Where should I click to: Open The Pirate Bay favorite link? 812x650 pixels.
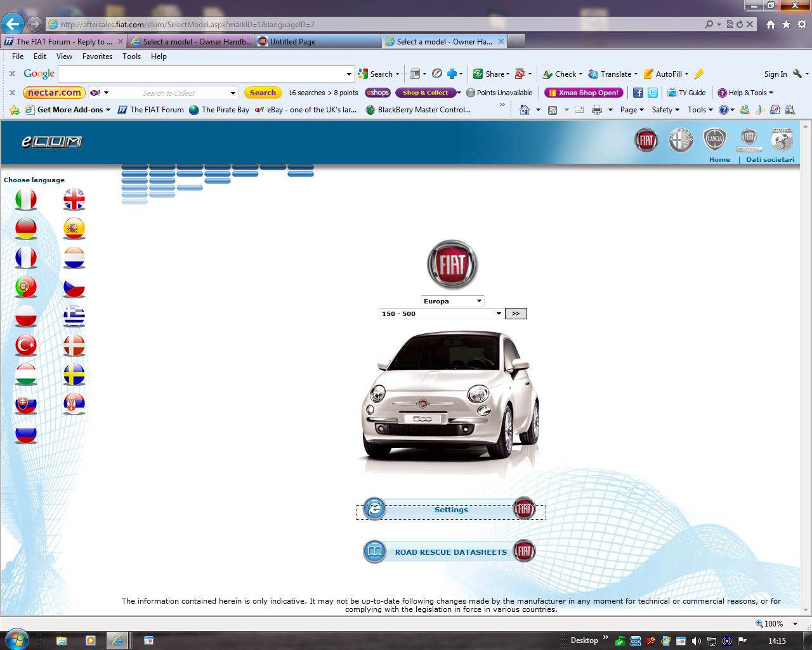tap(219, 110)
